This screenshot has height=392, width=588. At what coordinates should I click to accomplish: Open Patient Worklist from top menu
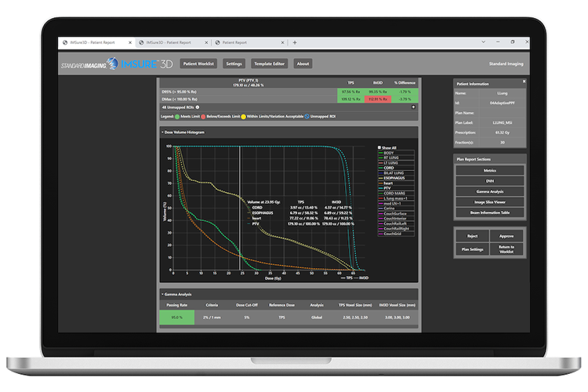(198, 64)
